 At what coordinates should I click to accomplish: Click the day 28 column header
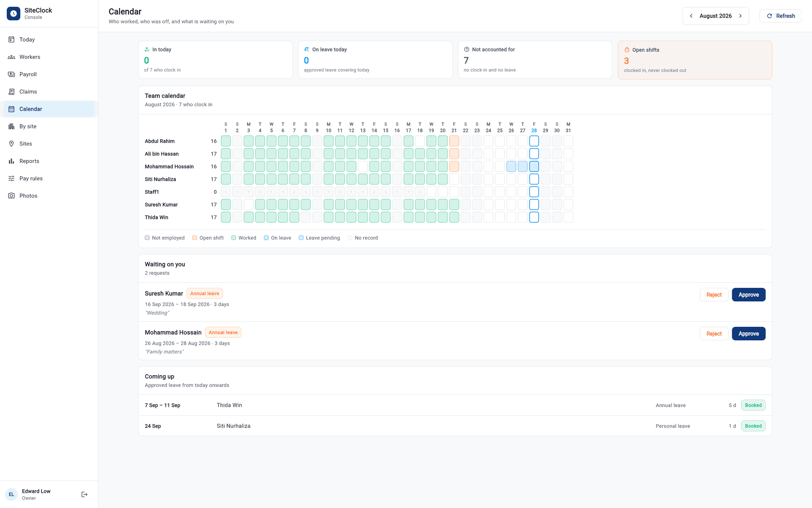[534, 127]
